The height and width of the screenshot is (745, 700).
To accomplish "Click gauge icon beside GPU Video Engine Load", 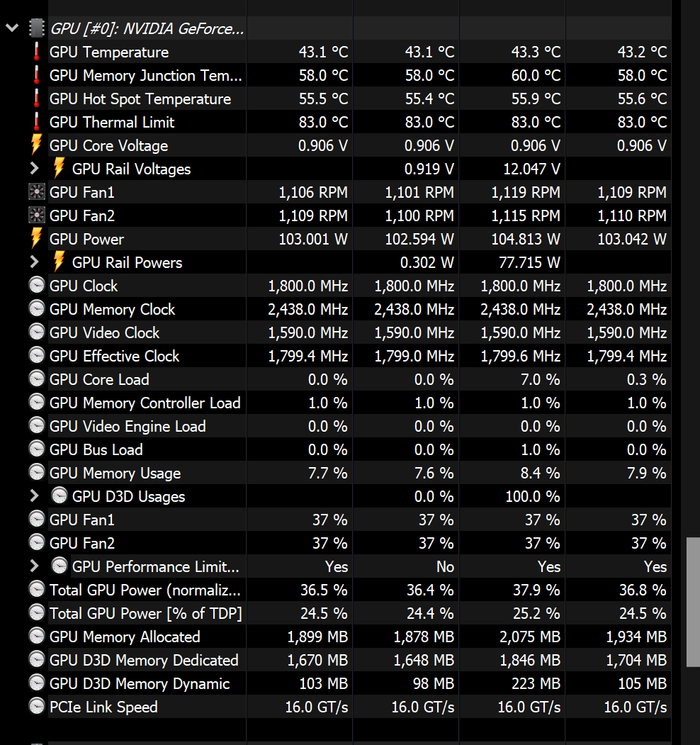I will tap(37, 426).
